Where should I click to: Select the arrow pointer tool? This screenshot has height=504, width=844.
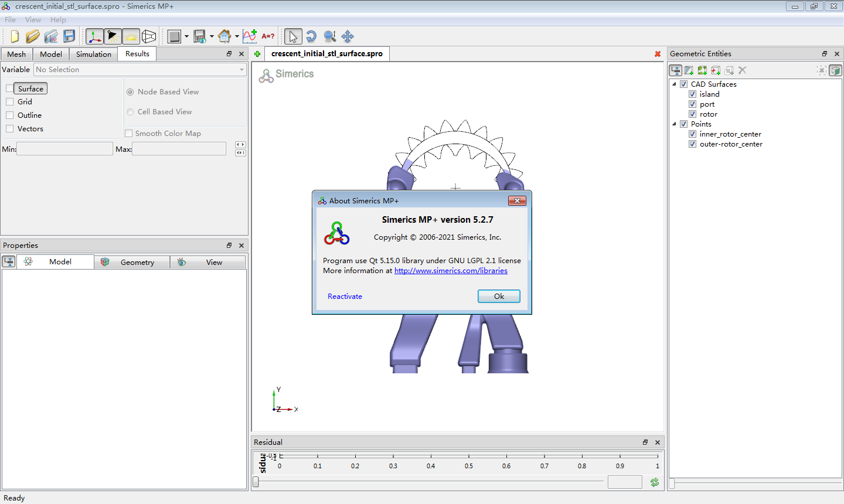click(x=293, y=36)
